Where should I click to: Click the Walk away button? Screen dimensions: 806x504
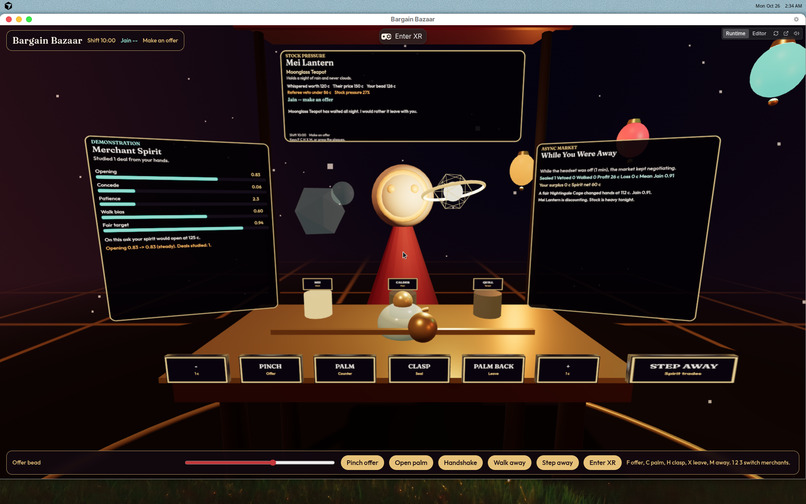509,462
